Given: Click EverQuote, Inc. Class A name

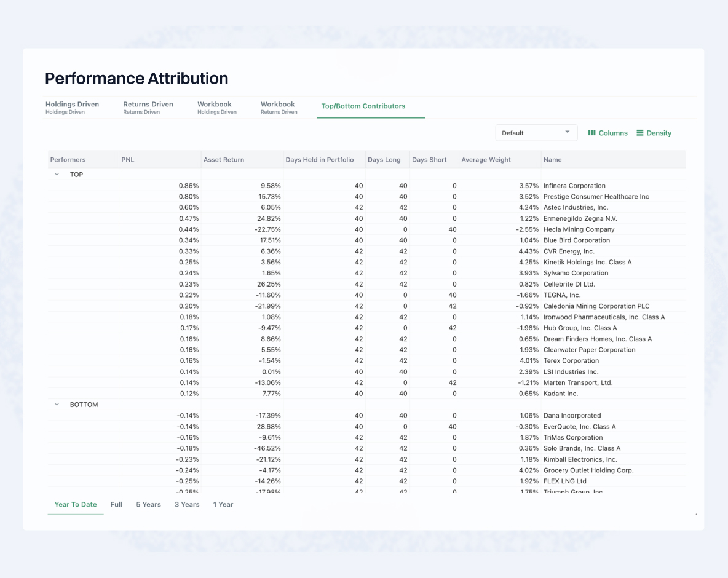Looking at the screenshot, I should 579,427.
